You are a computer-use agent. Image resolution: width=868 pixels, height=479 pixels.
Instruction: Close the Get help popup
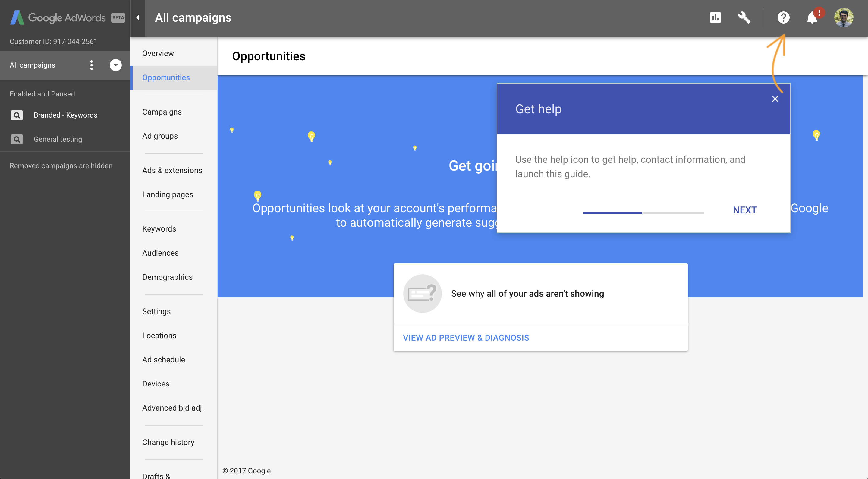pyautogui.click(x=775, y=99)
